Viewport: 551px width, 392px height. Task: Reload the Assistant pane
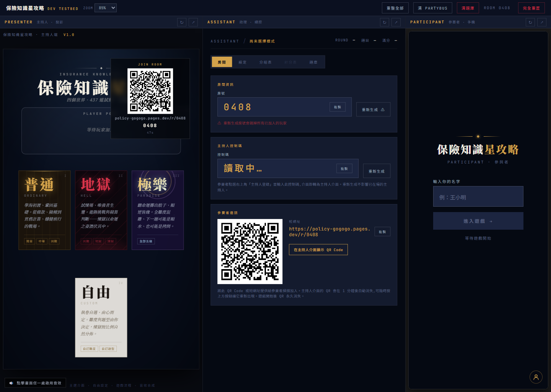point(385,22)
